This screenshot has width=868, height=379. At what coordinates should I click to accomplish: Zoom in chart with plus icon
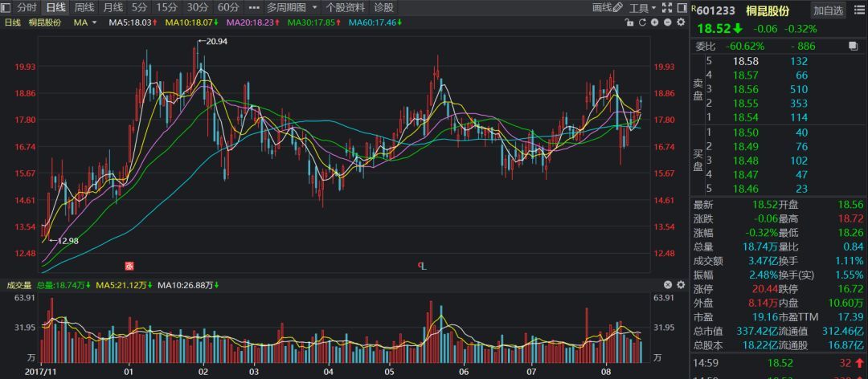click(x=653, y=22)
